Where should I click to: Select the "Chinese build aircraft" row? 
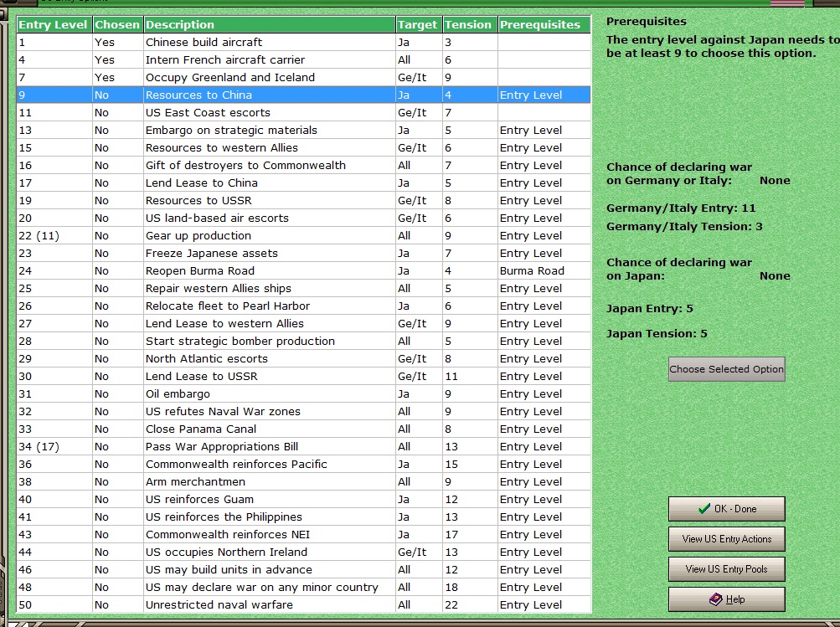pyautogui.click(x=304, y=43)
